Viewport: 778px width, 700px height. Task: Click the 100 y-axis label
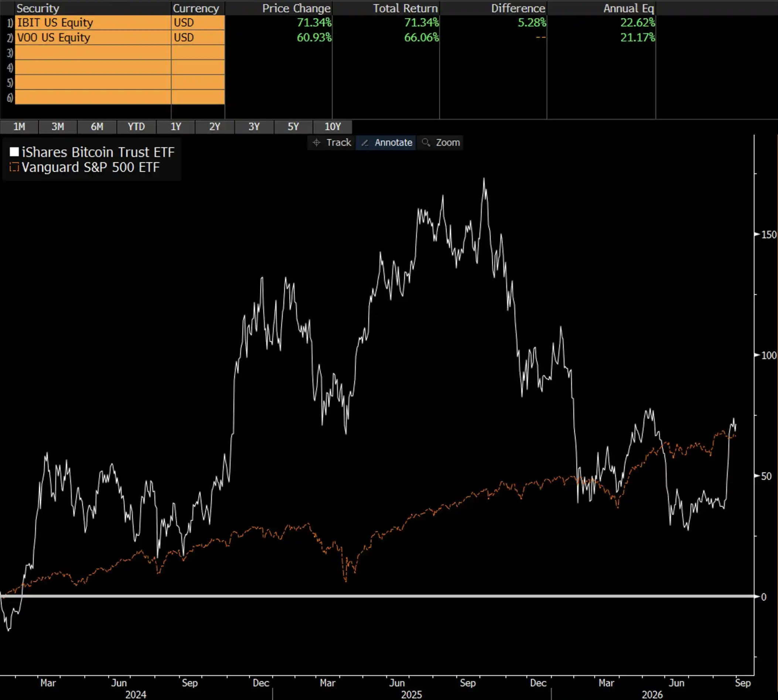(769, 356)
